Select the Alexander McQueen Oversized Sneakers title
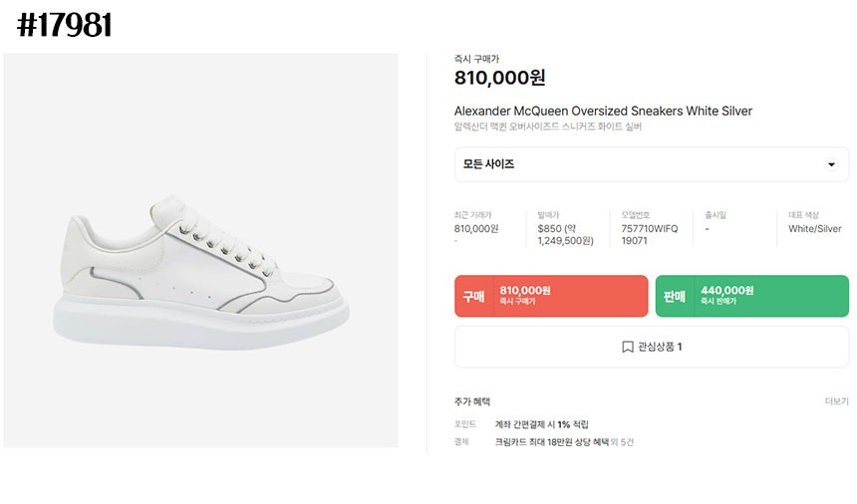 (x=603, y=111)
